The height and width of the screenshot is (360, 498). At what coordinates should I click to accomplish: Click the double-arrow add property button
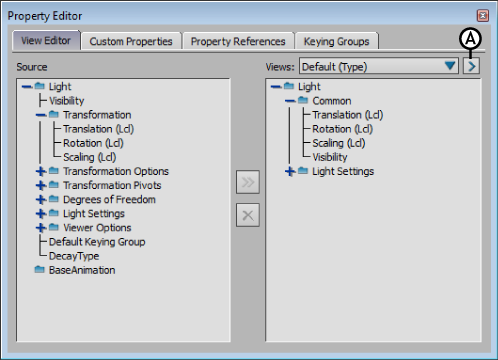coord(248,182)
